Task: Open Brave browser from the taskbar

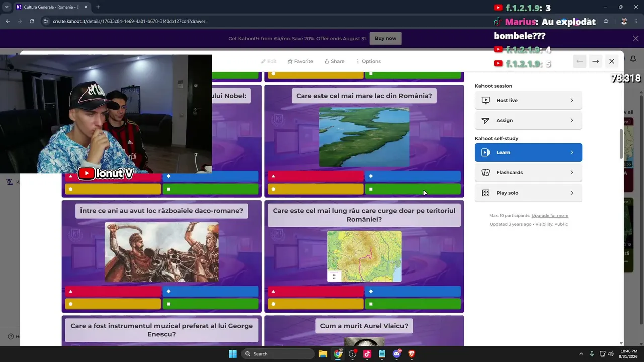Action: 412,354
